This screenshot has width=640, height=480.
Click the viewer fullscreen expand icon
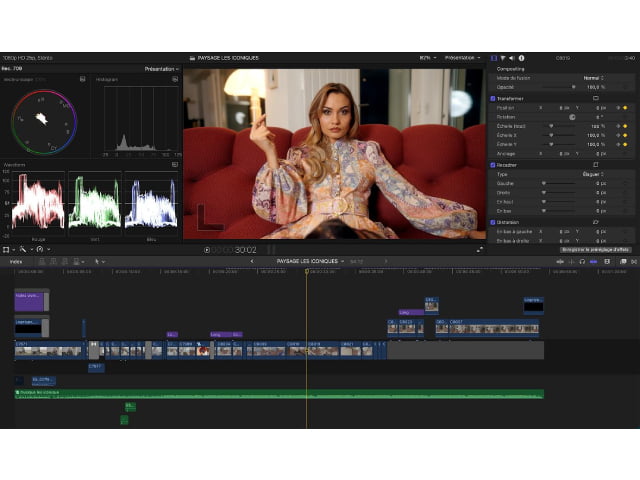[480, 250]
